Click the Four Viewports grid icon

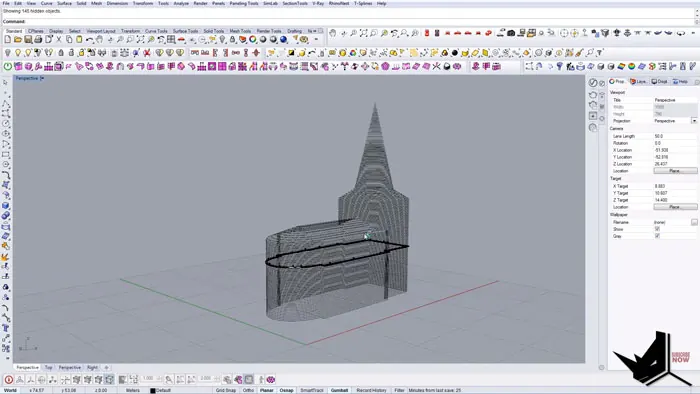171,40
